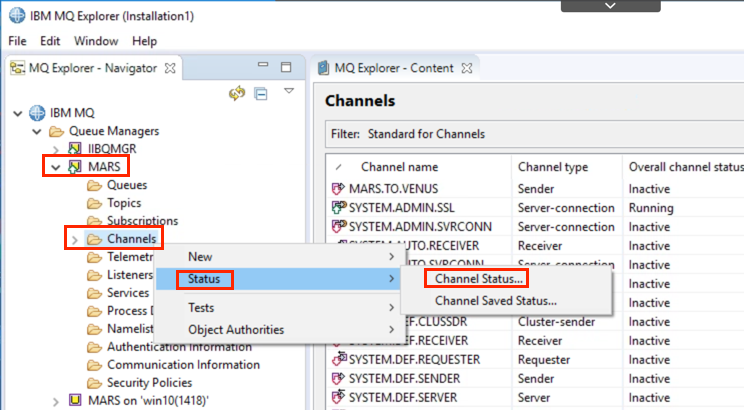Select the Communication Information tree item
The height and width of the screenshot is (410, 744).
183,364
